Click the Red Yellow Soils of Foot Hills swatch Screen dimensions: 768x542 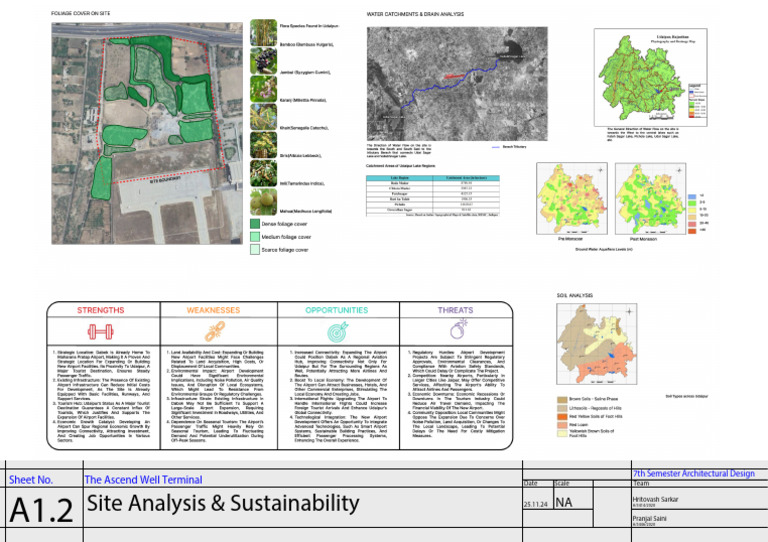562,417
